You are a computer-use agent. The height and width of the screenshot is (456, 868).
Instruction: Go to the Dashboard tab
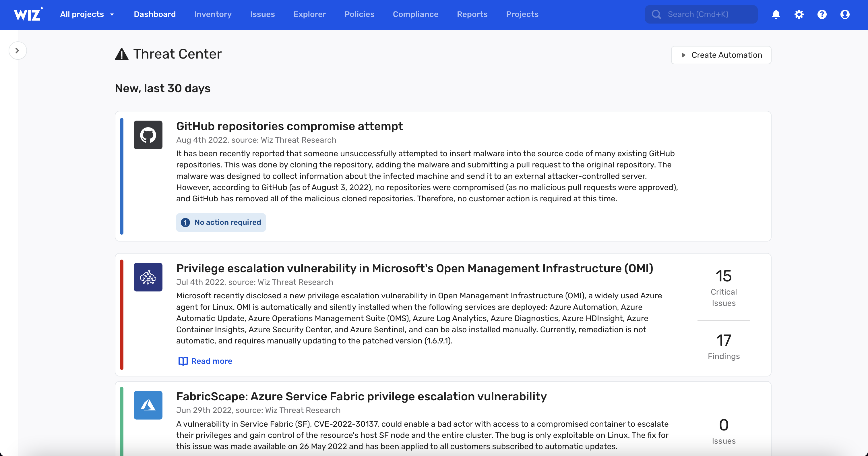pos(155,14)
